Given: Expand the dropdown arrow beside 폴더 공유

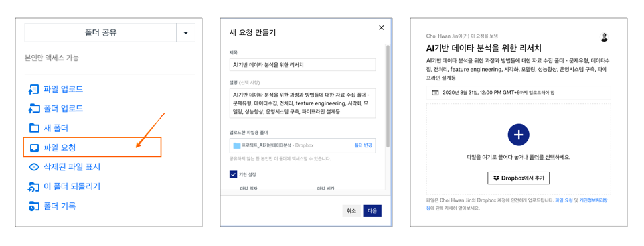Looking at the screenshot, I should click(x=186, y=32).
